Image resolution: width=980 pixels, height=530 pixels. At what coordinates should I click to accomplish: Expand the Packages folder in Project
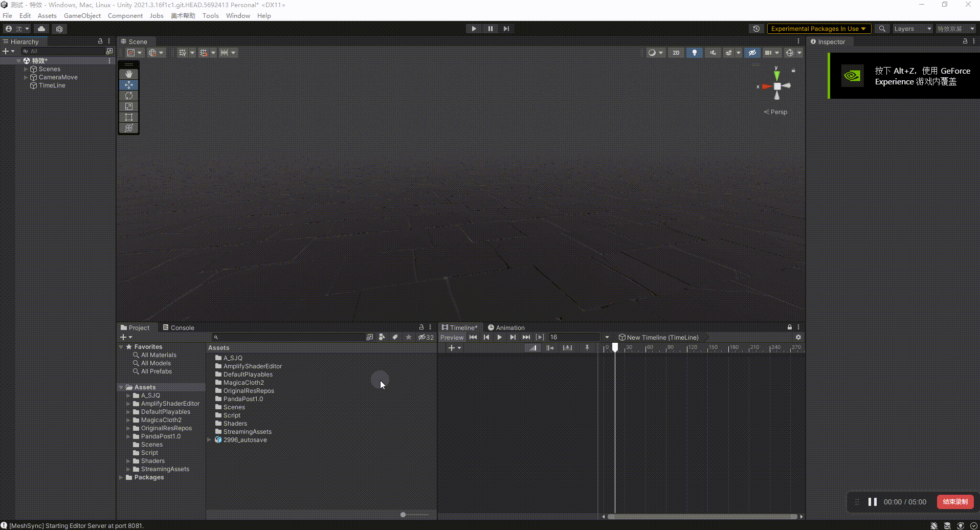pyautogui.click(x=121, y=477)
